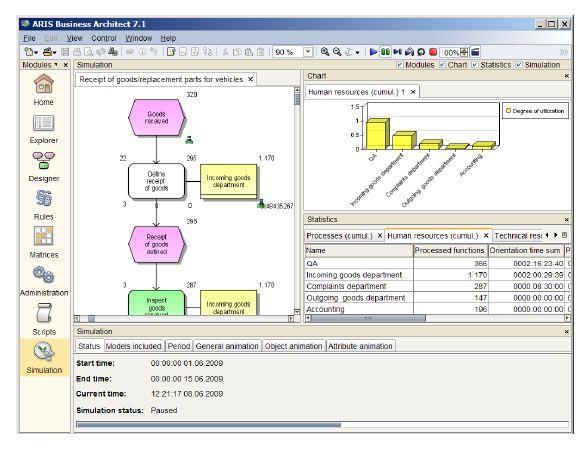Open the Matrices module
The image size is (588, 451).
point(44,243)
